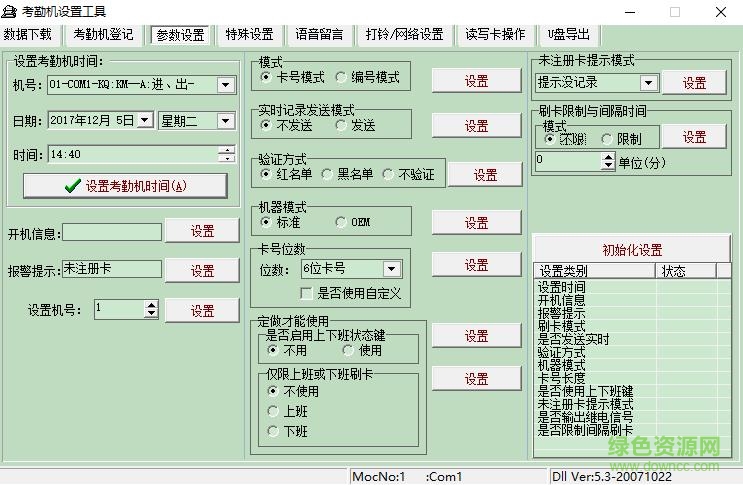Click 设置 button for the 模式 group
This screenshot has height=485, width=743.
click(476, 81)
